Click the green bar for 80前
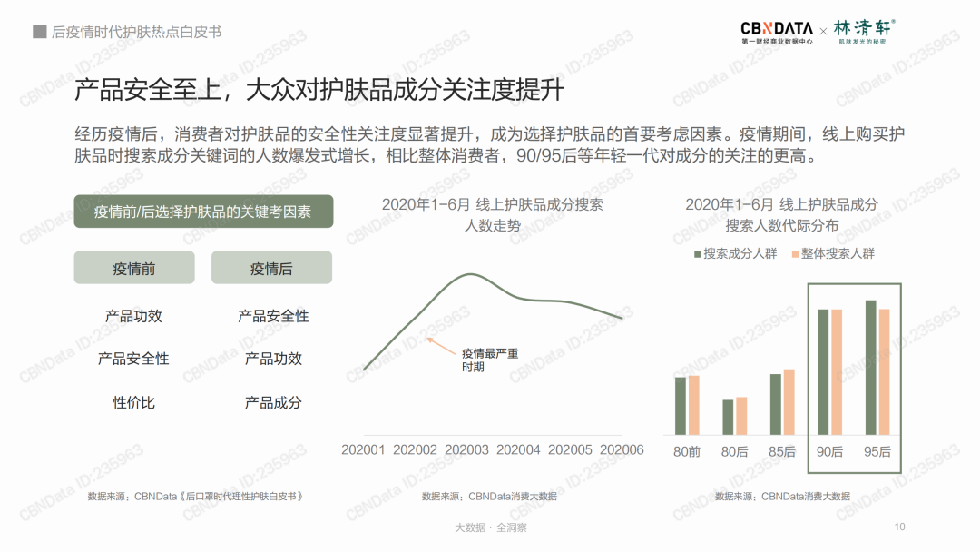The width and height of the screenshot is (980, 552). tap(681, 407)
